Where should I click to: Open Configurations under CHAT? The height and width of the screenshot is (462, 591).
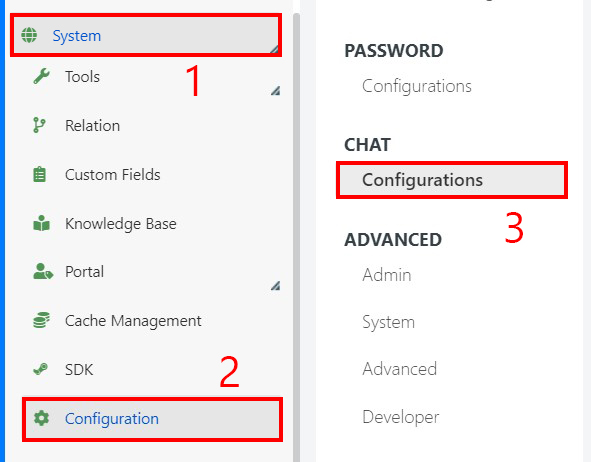point(452,180)
